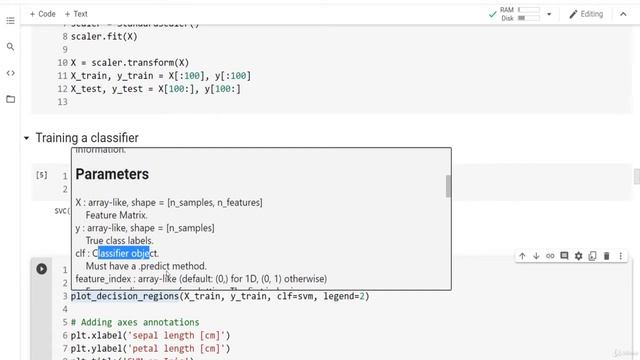Move cell up with the arrow icon
This screenshot has width=640, height=360.
tap(522, 256)
